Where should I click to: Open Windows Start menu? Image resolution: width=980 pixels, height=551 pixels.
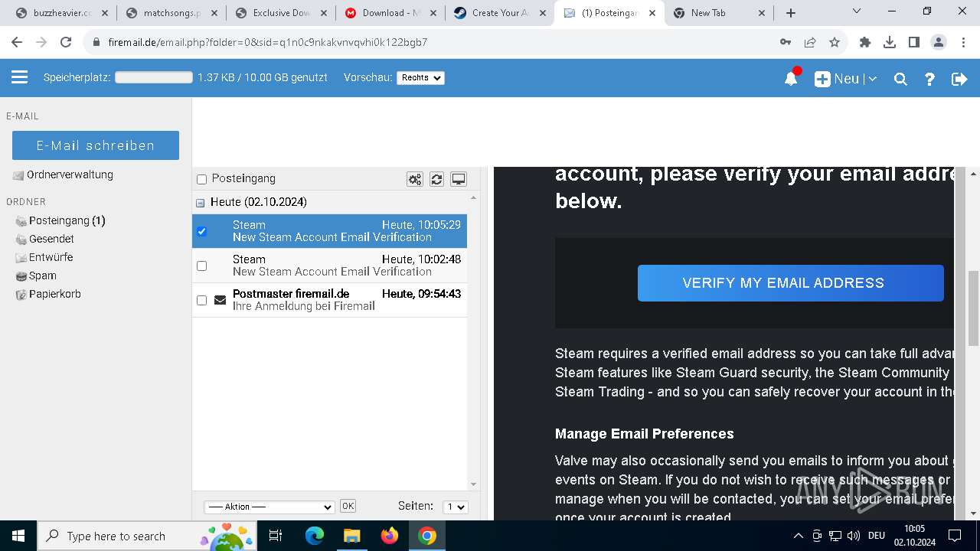click(18, 536)
